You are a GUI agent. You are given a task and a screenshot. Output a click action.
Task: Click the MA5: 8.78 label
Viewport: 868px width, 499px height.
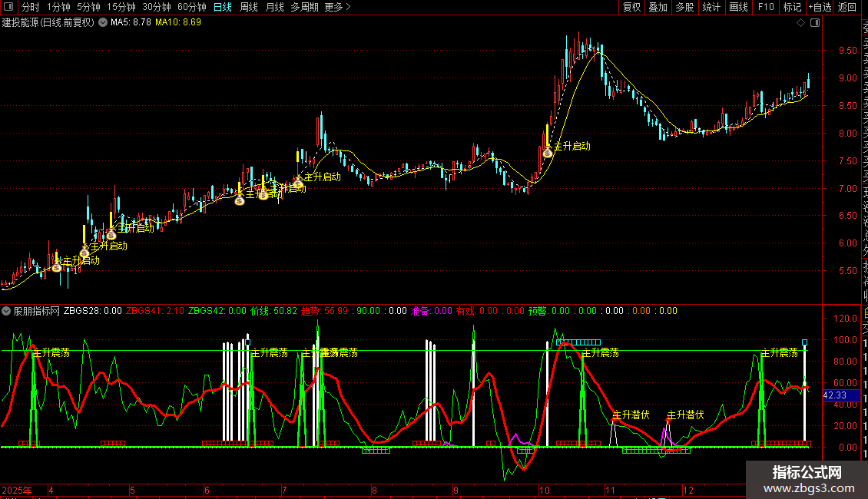pyautogui.click(x=131, y=23)
